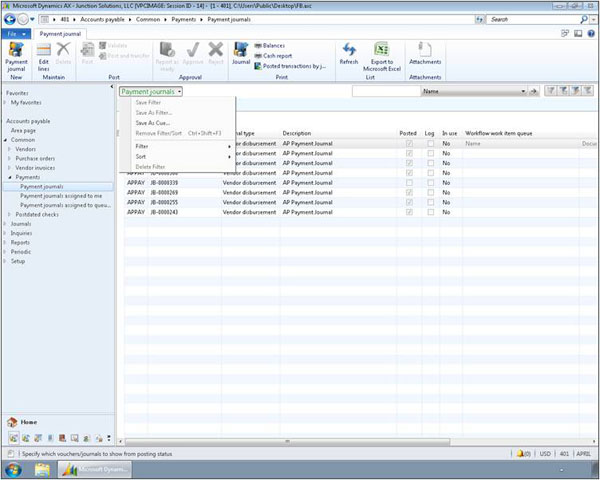Toggle Posted checkbox for journal JB-0000255
This screenshot has width=600, height=480.
point(409,202)
